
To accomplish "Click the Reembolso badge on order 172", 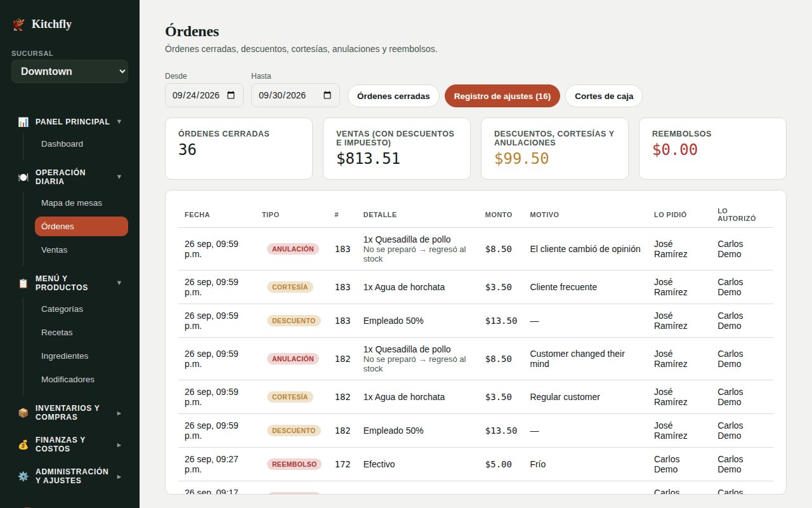I will [294, 464].
